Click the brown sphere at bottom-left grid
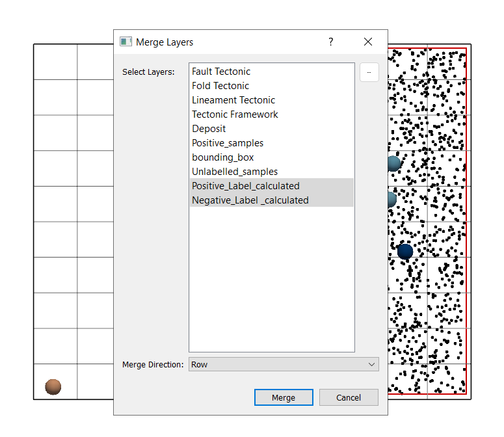Image resolution: width=504 pixels, height=437 pixels. [x=53, y=387]
